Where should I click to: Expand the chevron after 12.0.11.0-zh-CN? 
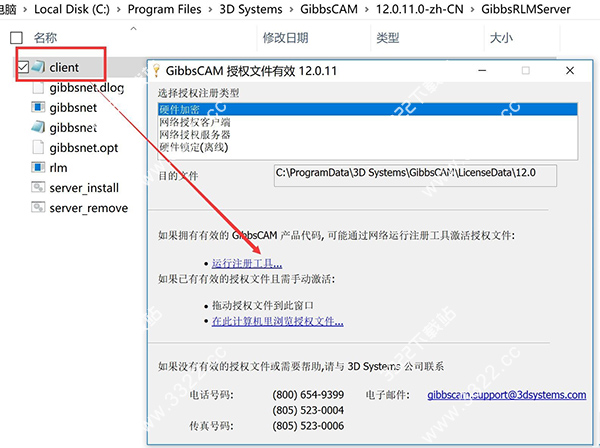click(472, 9)
